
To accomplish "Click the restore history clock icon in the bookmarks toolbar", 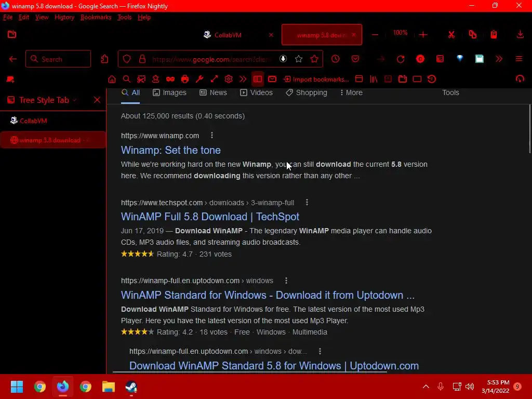I will tap(432, 79).
